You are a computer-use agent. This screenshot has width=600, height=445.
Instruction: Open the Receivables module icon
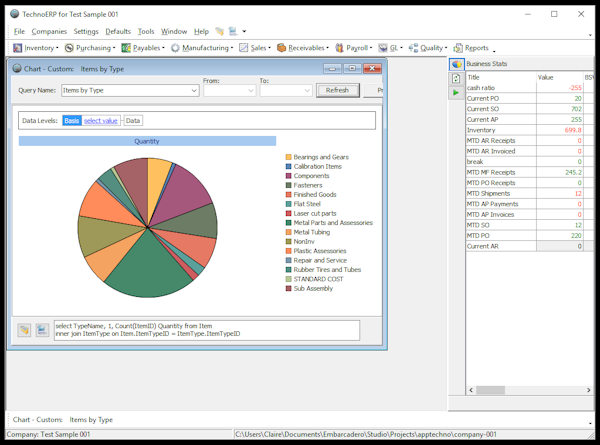(281, 48)
